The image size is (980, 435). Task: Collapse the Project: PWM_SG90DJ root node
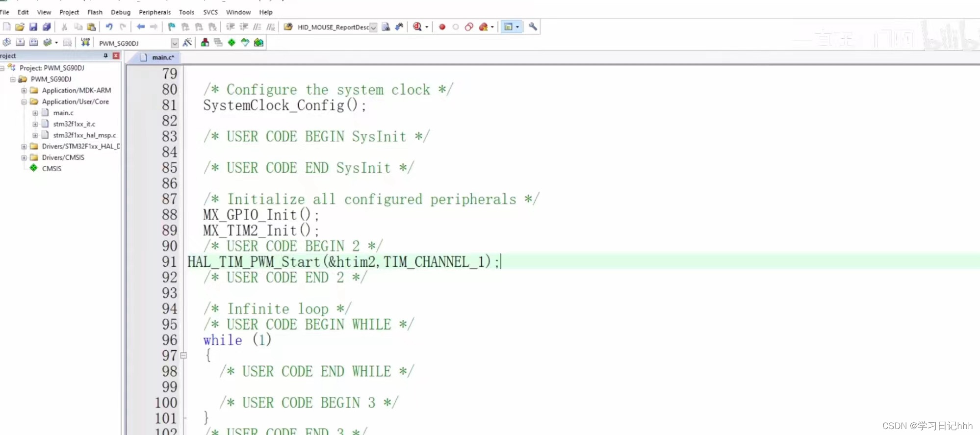(2, 68)
